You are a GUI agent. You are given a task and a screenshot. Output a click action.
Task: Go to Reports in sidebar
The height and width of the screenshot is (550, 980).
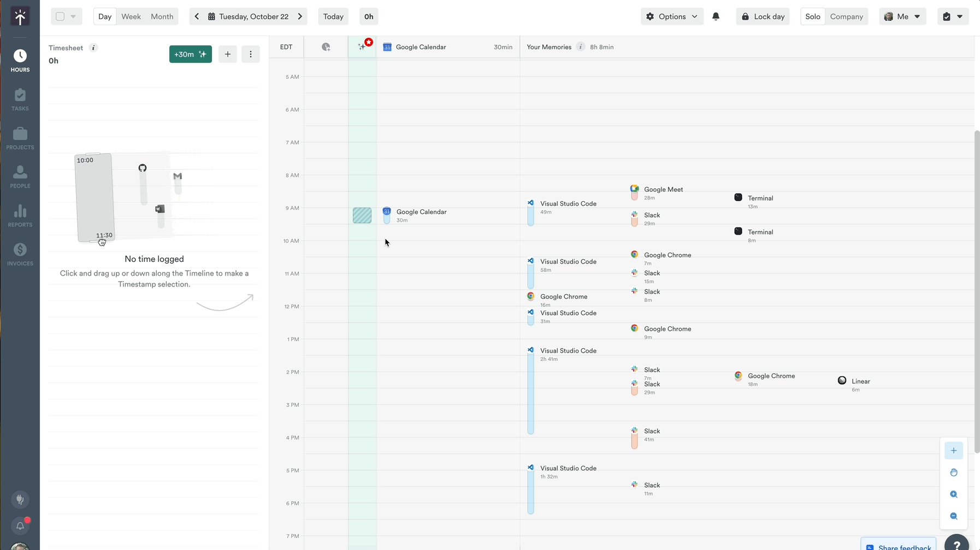tap(20, 216)
